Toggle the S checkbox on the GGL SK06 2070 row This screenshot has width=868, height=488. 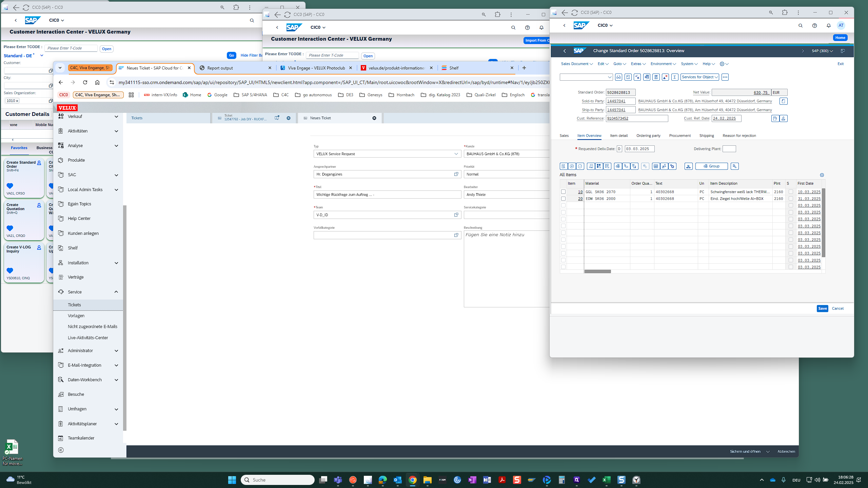791,192
